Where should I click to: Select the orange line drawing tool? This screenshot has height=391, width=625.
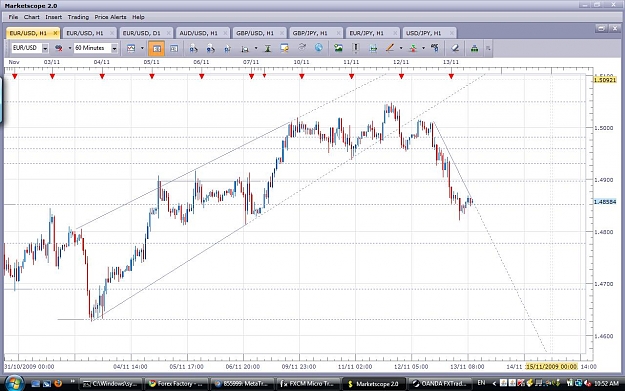[390, 48]
